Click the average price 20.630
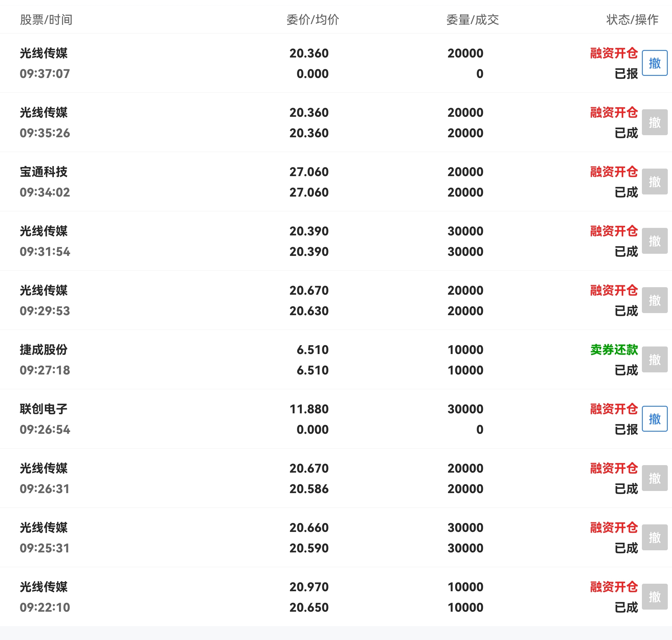672x640 pixels. click(309, 311)
